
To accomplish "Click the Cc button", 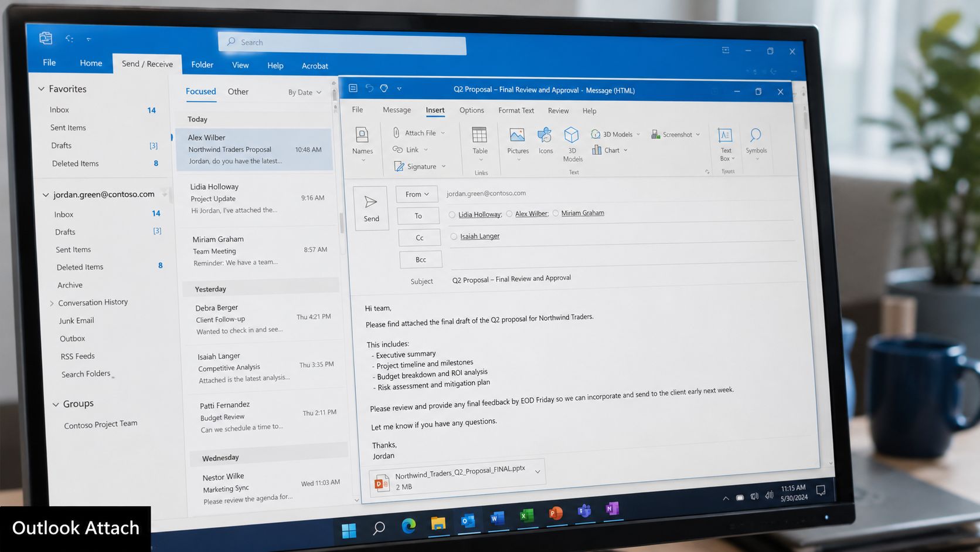I will point(420,238).
